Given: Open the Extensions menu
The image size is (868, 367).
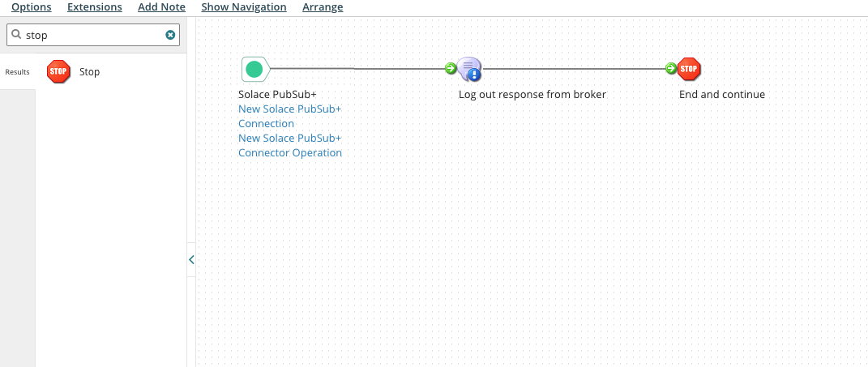Looking at the screenshot, I should click(x=95, y=7).
